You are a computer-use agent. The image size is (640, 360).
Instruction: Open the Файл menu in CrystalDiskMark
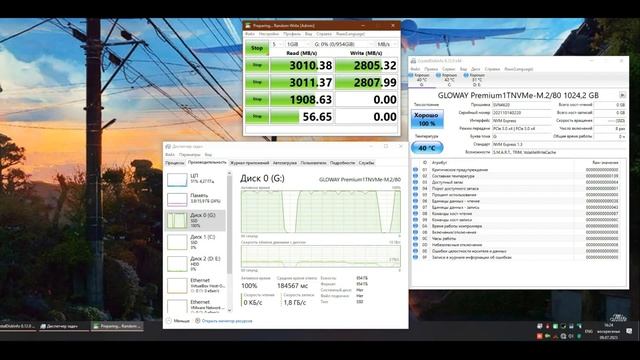click(x=249, y=34)
